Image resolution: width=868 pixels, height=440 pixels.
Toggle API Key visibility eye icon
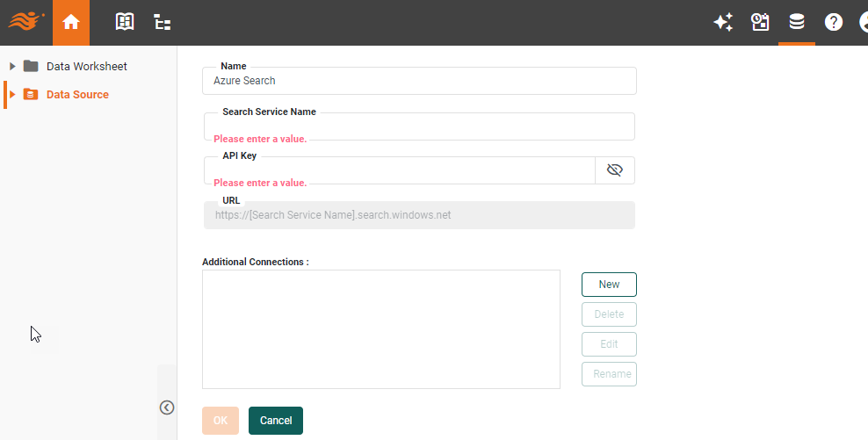click(615, 170)
